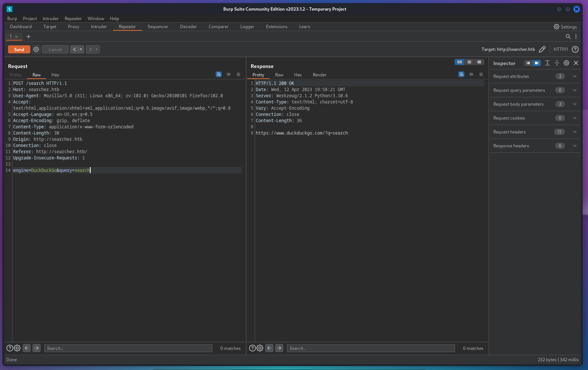Open response search settings gear
The width and height of the screenshot is (588, 370).
pyautogui.click(x=260, y=348)
